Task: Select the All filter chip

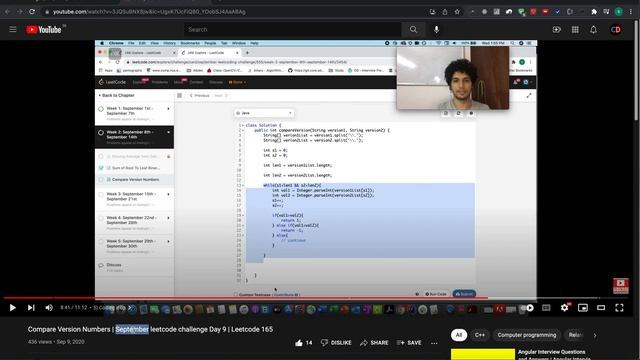Action: click(459, 335)
